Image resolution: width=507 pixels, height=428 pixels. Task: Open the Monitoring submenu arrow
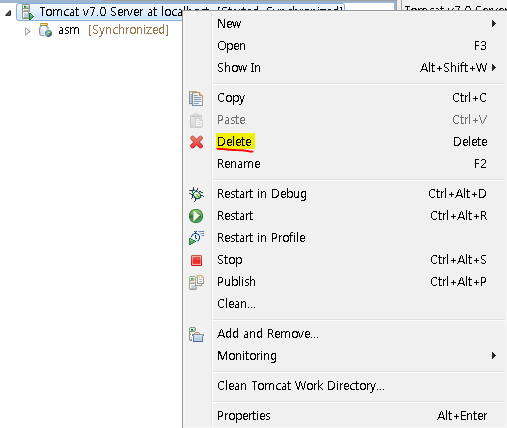point(494,356)
